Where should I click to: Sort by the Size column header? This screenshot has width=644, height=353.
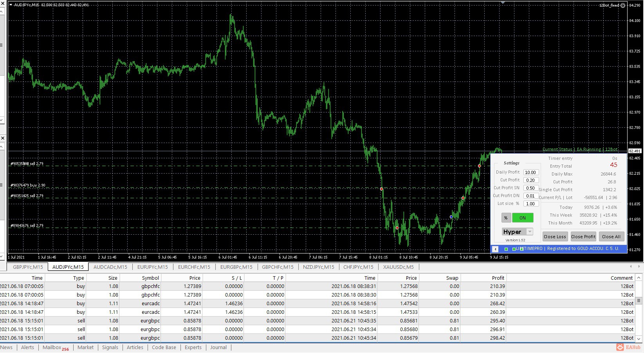103,278
